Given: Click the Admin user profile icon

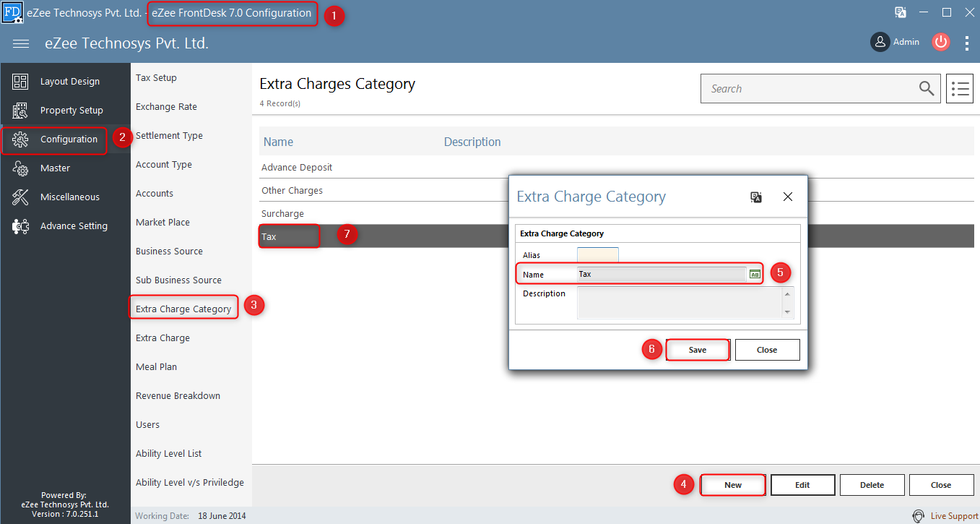Looking at the screenshot, I should pos(880,42).
